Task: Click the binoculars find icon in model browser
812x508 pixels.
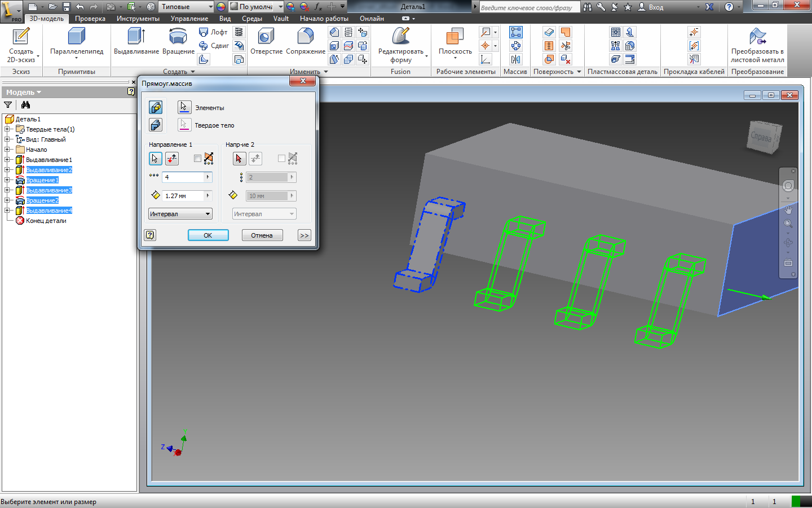Action: pos(25,104)
